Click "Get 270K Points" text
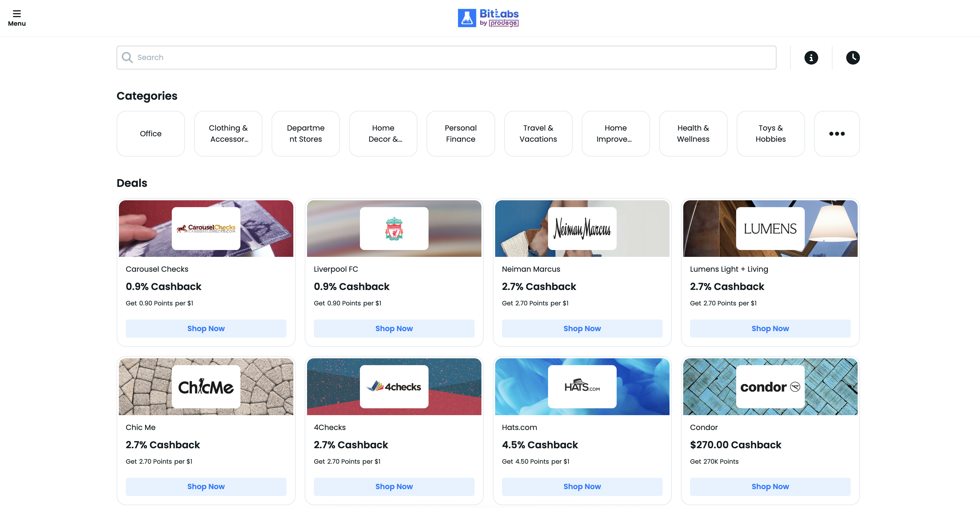The height and width of the screenshot is (508, 980). pos(714,461)
